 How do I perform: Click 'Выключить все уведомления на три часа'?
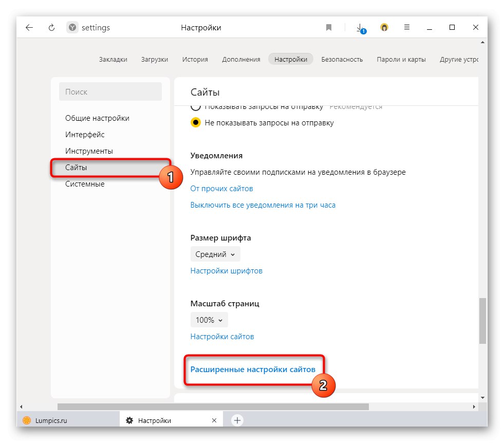[x=263, y=205]
